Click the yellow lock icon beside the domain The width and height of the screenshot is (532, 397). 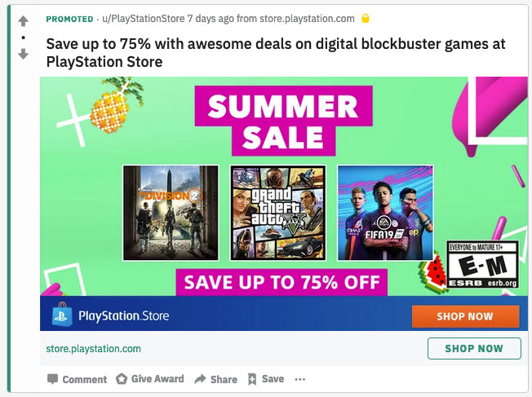click(366, 18)
